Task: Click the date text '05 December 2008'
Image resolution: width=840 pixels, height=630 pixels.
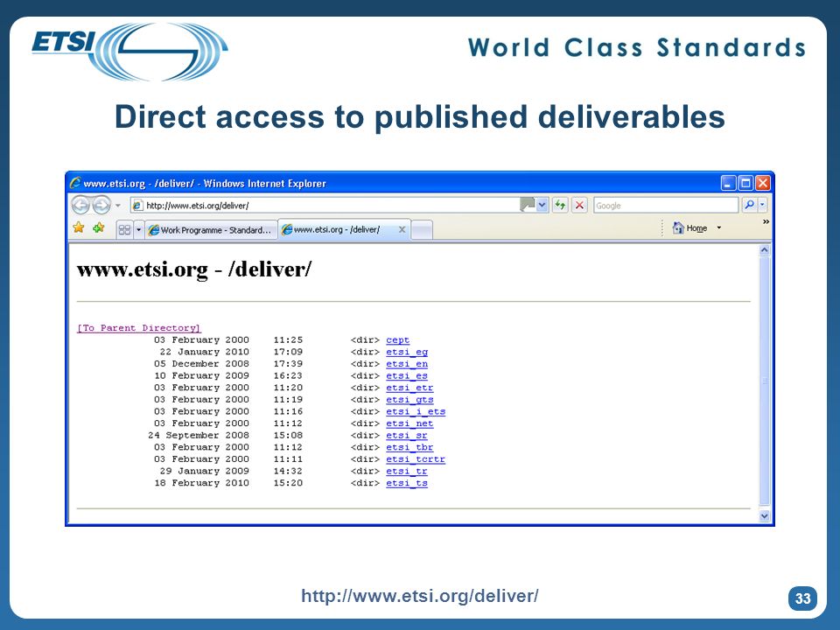Action: tap(201, 364)
